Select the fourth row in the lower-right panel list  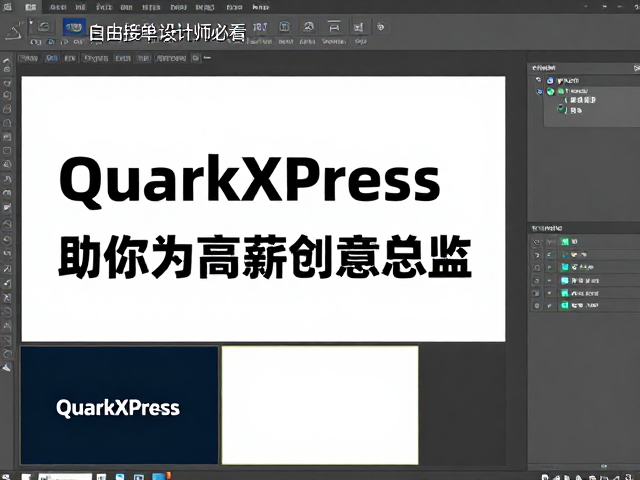(585, 280)
